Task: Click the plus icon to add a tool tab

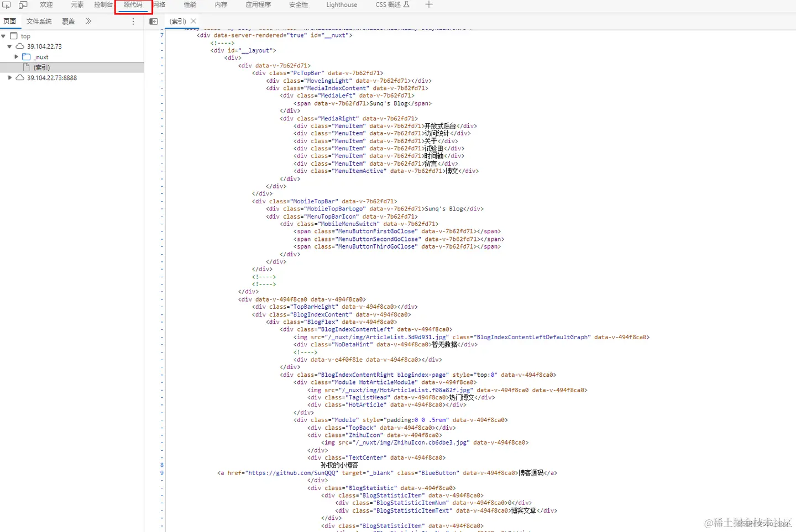Action: pyautogui.click(x=428, y=4)
